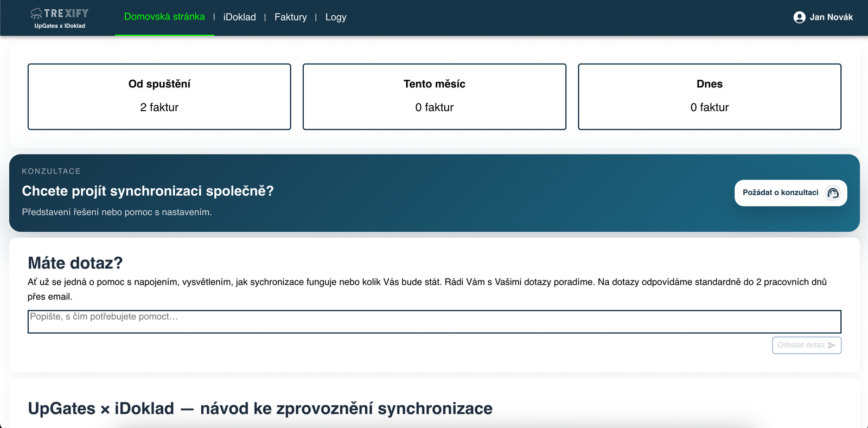Click the headset icon in consultation button

click(x=833, y=193)
